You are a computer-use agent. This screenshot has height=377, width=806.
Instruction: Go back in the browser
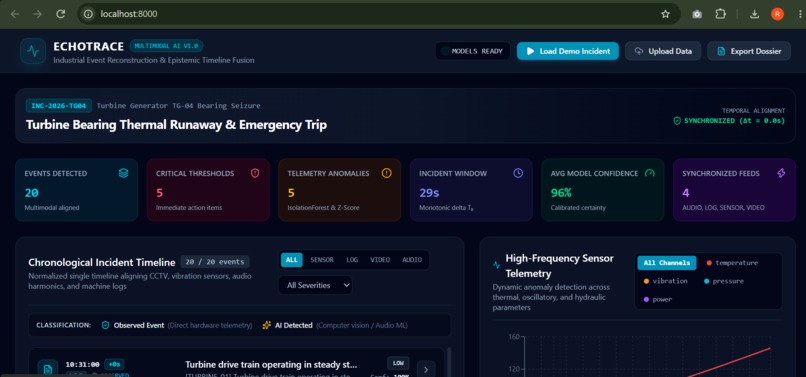click(15, 14)
